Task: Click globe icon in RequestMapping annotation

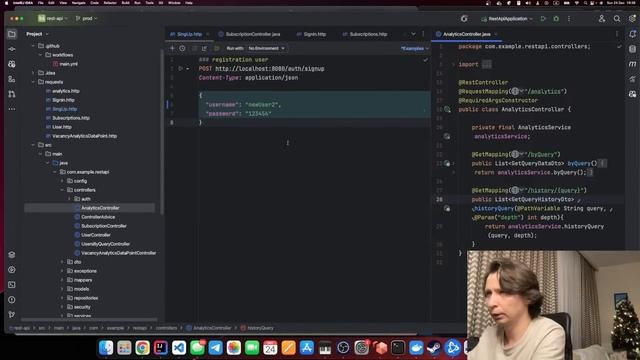Action: click(x=515, y=91)
